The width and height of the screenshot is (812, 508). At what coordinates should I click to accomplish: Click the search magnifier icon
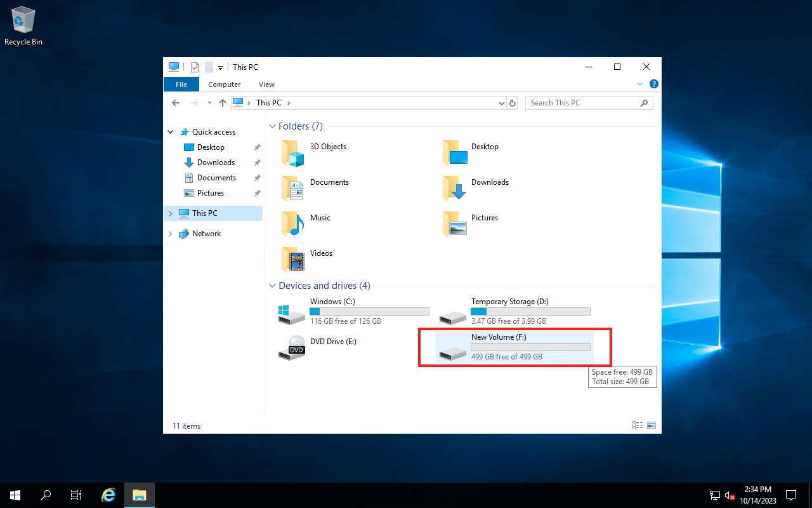pos(645,103)
